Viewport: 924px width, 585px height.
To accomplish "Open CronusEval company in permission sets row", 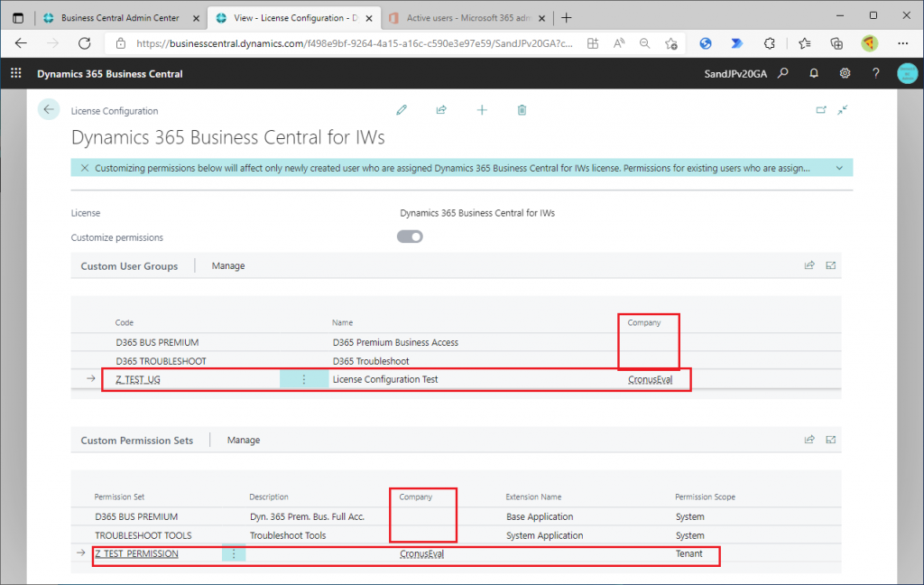I will point(422,553).
